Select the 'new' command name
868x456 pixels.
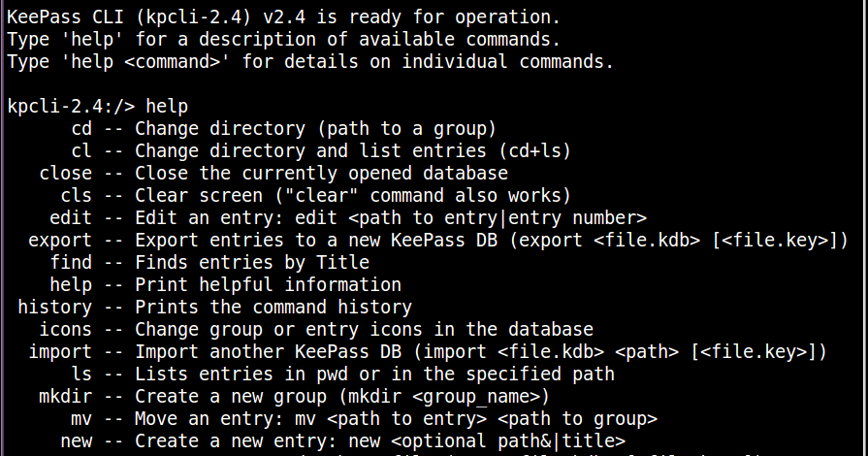coord(76,441)
